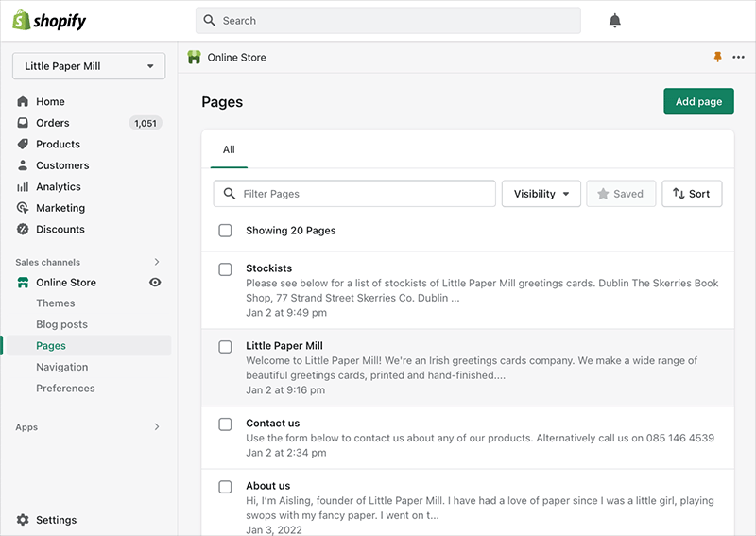Open the Contact us page
756x536 pixels.
point(272,423)
